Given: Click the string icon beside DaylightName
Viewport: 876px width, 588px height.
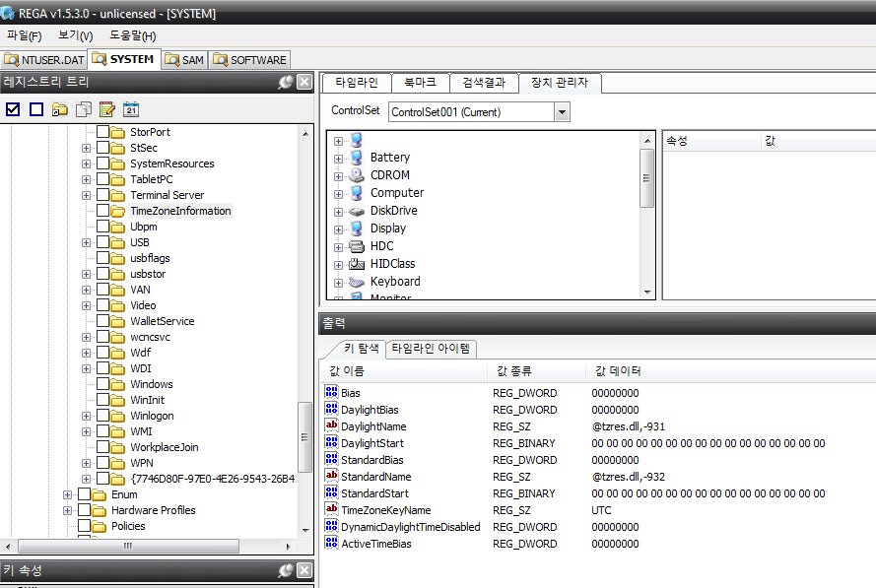Looking at the screenshot, I should (331, 425).
